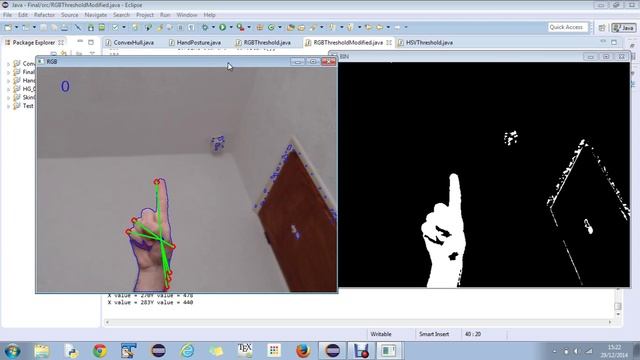Click the Open Type icon in the toolbar
This screenshot has width=640, height=360.
click(291, 27)
